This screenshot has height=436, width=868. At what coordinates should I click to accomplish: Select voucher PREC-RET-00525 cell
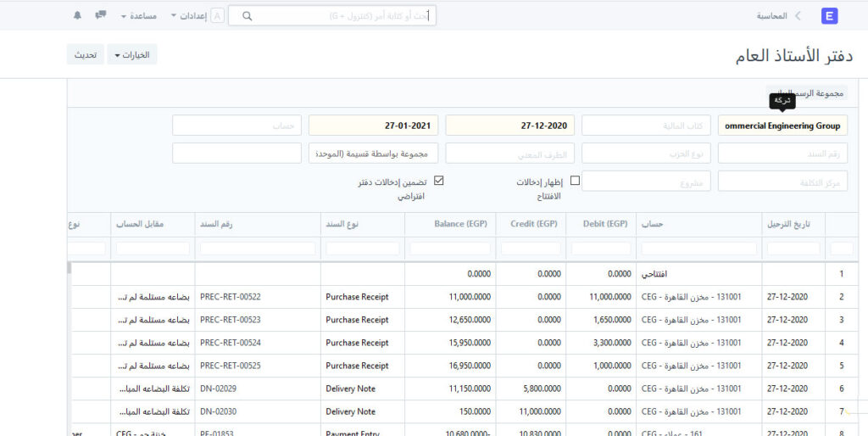(258, 366)
